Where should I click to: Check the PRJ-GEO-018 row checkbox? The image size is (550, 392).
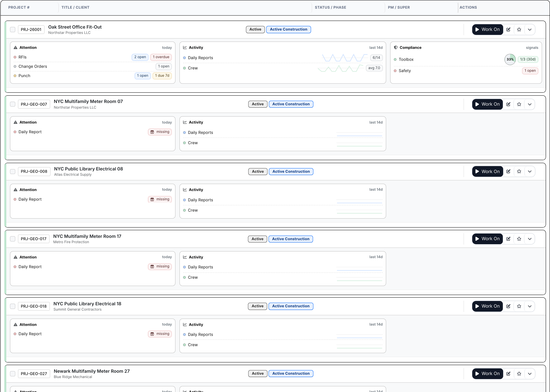pos(13,306)
